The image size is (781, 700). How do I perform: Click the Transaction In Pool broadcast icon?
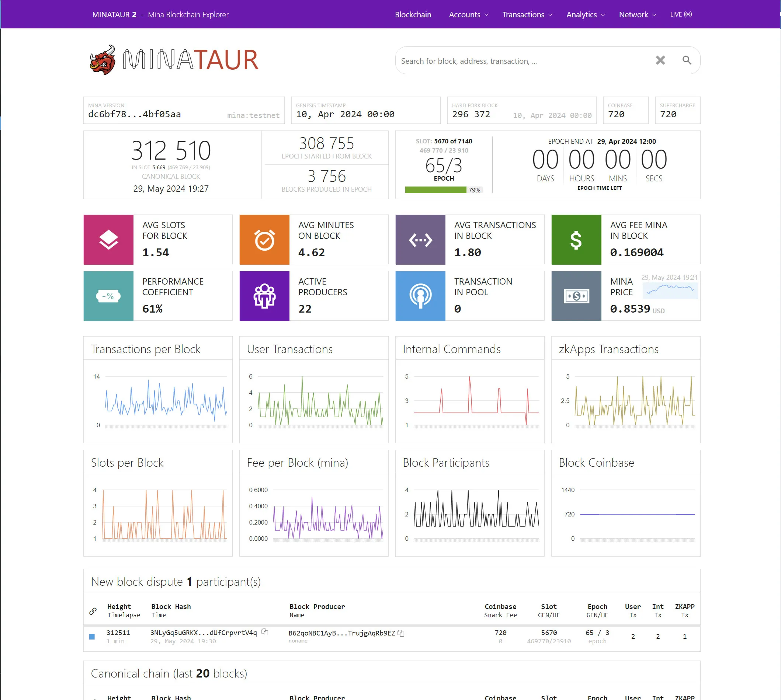coord(420,296)
